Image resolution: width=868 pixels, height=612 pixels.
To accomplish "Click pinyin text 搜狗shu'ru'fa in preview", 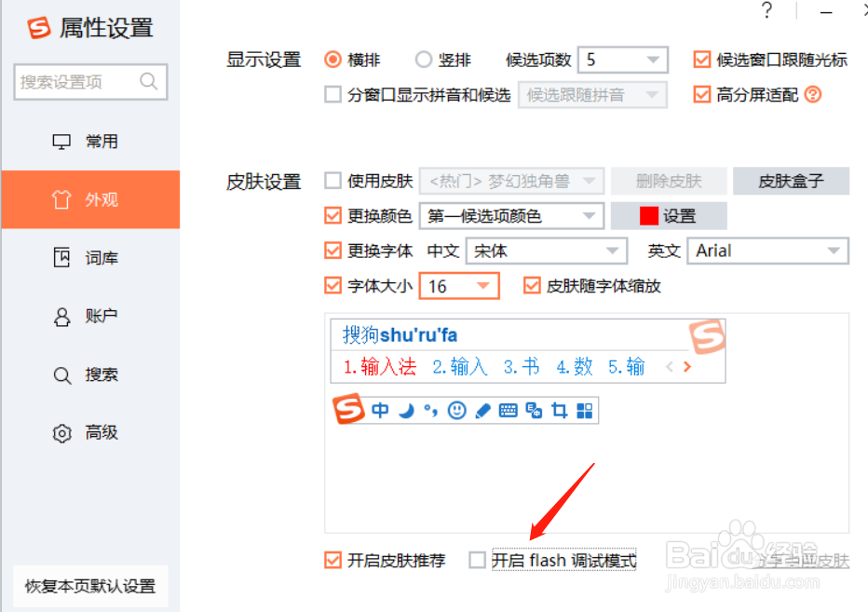I will click(x=400, y=334).
